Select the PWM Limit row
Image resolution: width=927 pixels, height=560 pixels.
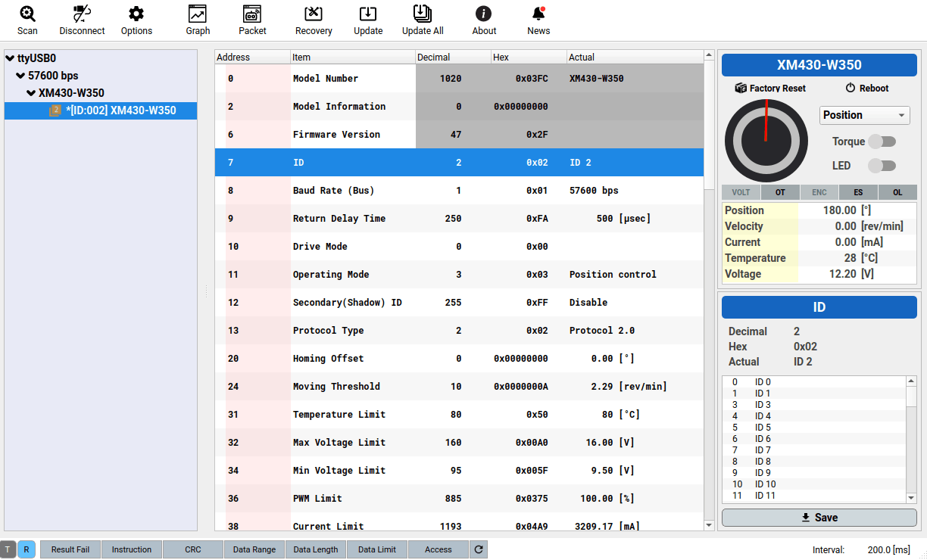tap(459, 499)
